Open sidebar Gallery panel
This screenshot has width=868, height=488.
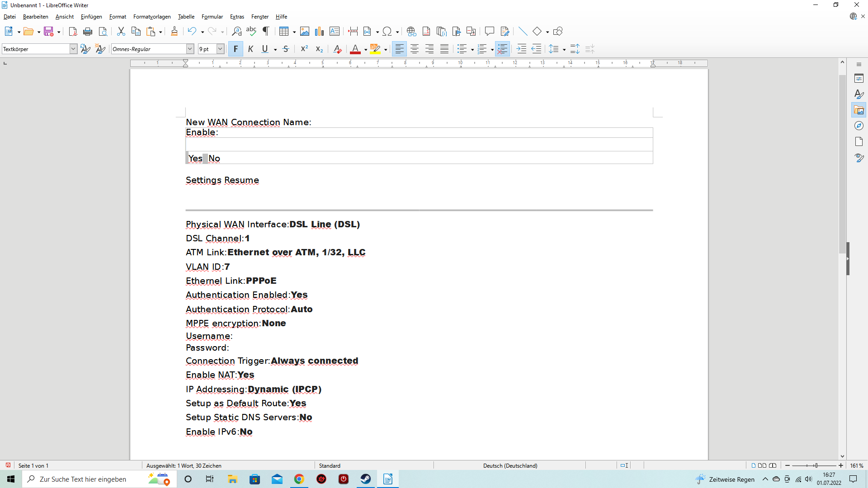point(859,110)
